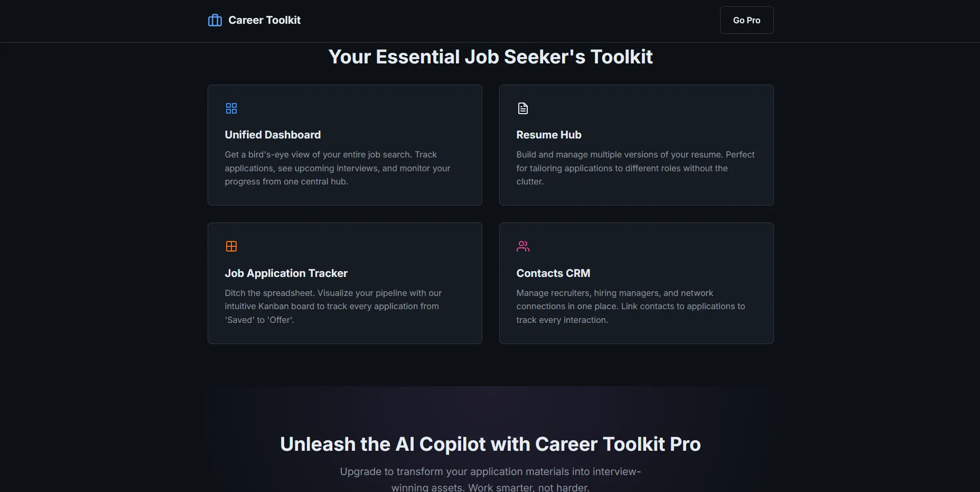Click the Unleash the AI Copilot heading

pyautogui.click(x=490, y=444)
